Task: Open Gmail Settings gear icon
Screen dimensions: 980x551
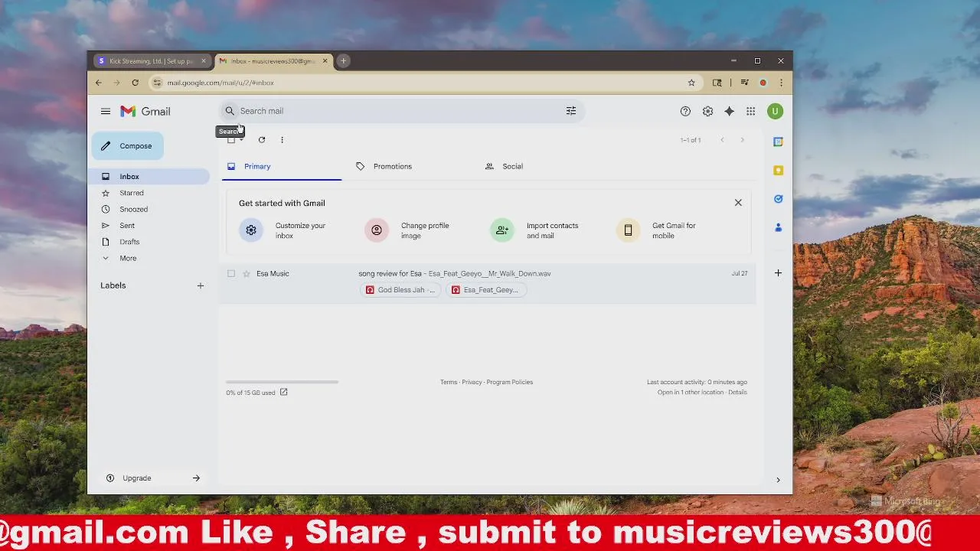Action: (x=707, y=112)
